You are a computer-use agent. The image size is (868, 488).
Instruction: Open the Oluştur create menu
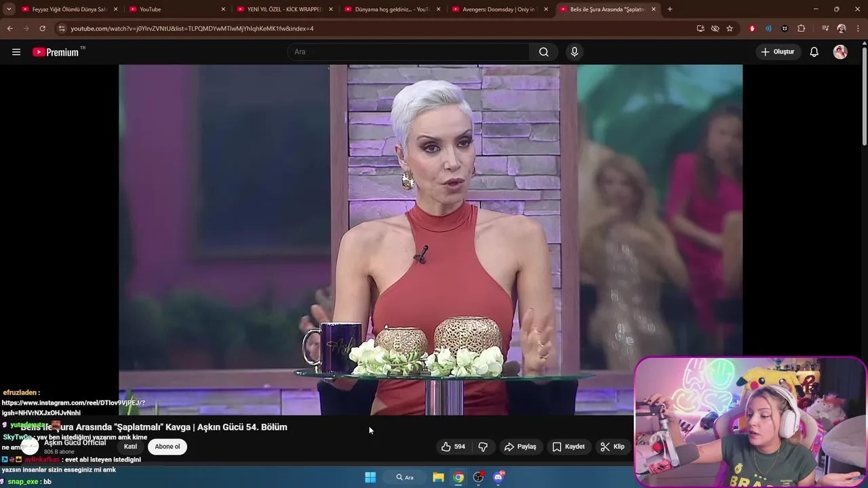777,52
